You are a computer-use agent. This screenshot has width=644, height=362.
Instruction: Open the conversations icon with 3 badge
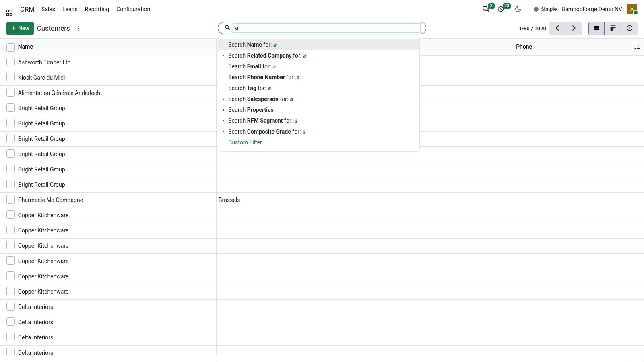pyautogui.click(x=486, y=9)
